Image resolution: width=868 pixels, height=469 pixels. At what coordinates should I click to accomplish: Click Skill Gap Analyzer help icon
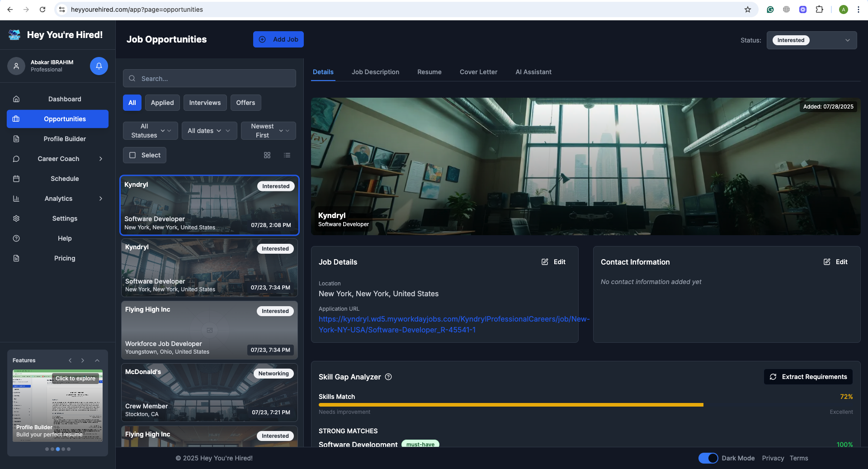(388, 377)
